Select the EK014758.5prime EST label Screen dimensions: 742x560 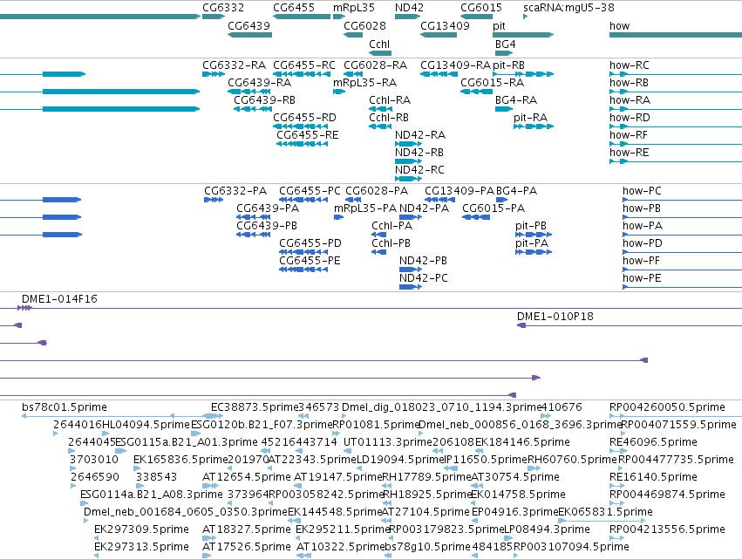pyautogui.click(x=518, y=495)
